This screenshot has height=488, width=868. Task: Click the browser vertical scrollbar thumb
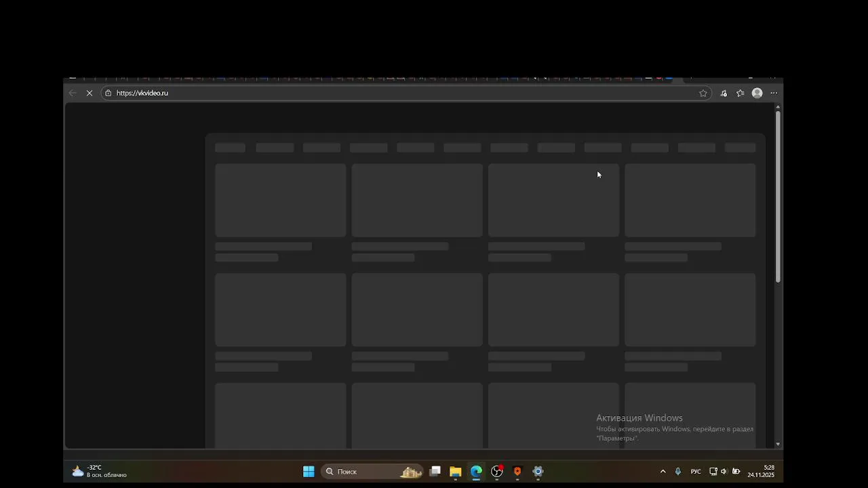(778, 197)
